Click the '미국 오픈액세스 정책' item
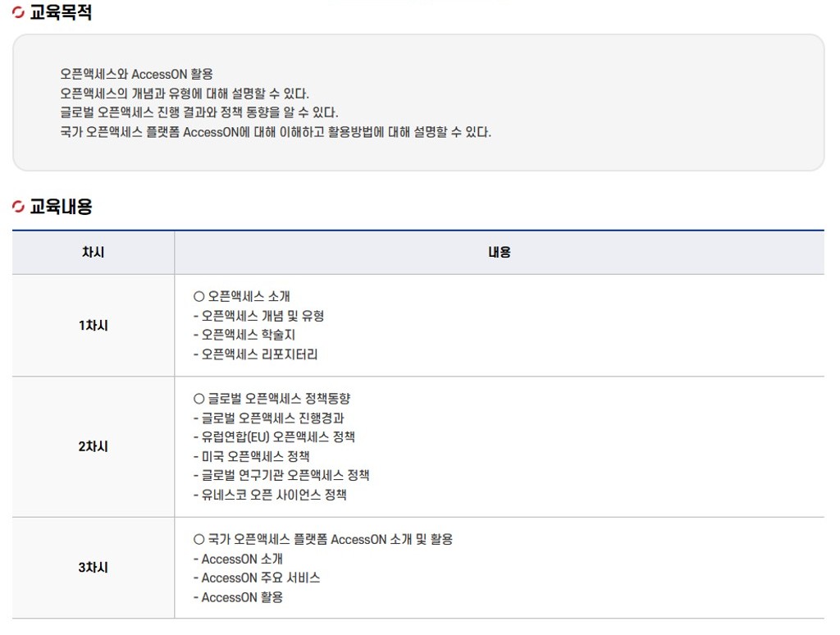The width and height of the screenshot is (840, 635). [x=251, y=456]
